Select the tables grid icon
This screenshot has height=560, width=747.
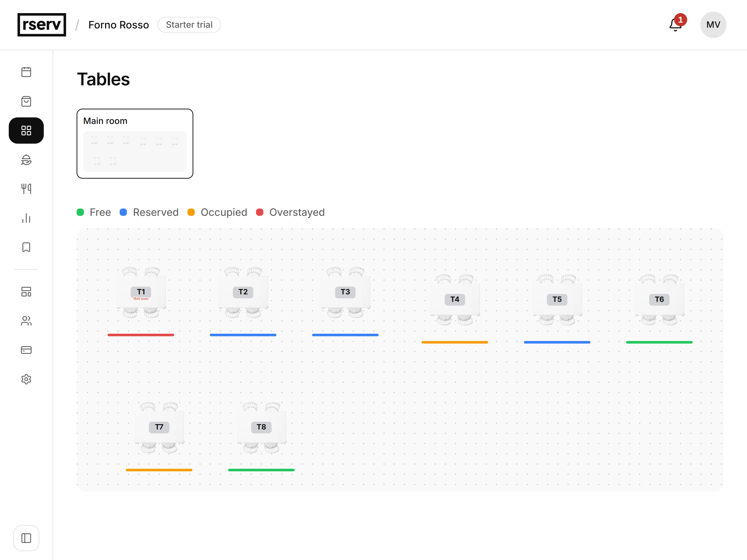(x=26, y=131)
